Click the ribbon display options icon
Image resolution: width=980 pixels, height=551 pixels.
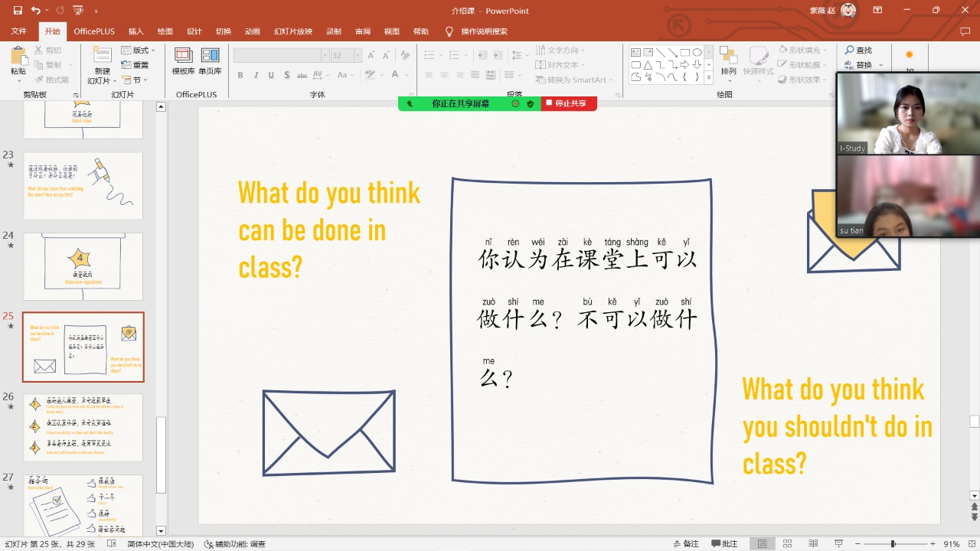[x=876, y=11]
